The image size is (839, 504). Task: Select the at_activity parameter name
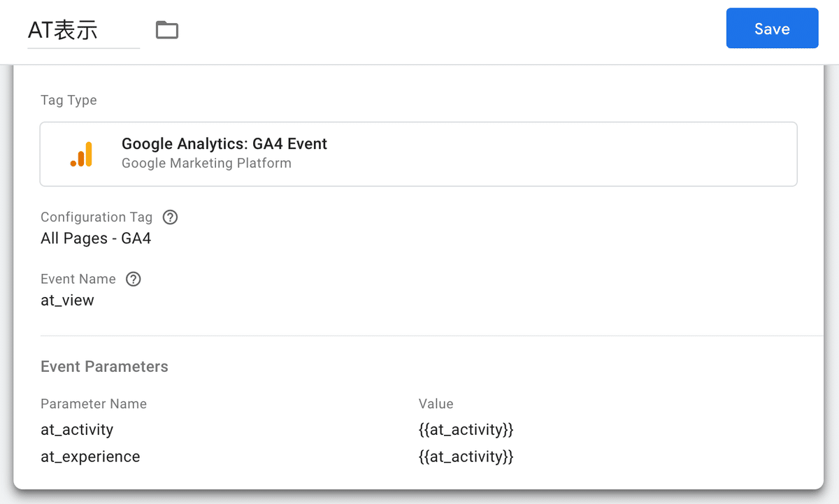[x=77, y=429]
